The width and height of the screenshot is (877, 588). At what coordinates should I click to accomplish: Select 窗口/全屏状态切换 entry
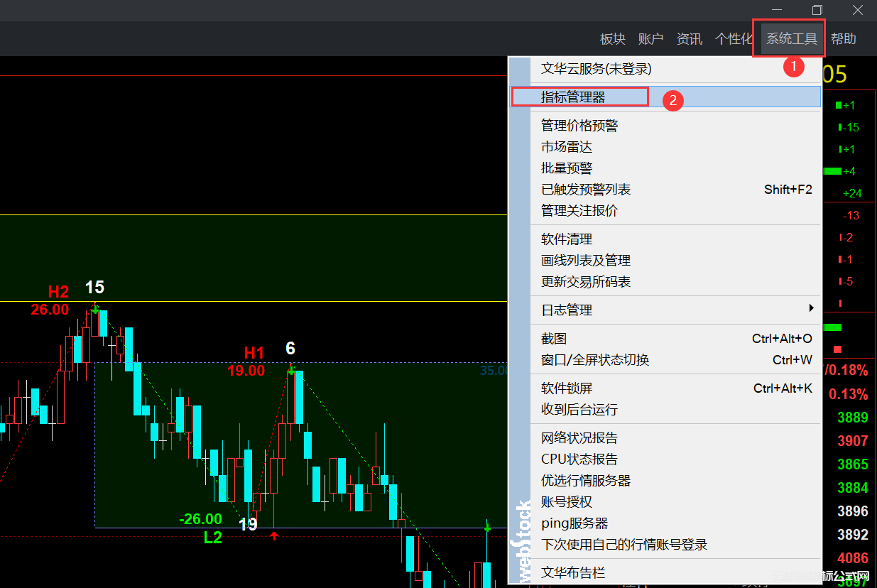click(676, 360)
